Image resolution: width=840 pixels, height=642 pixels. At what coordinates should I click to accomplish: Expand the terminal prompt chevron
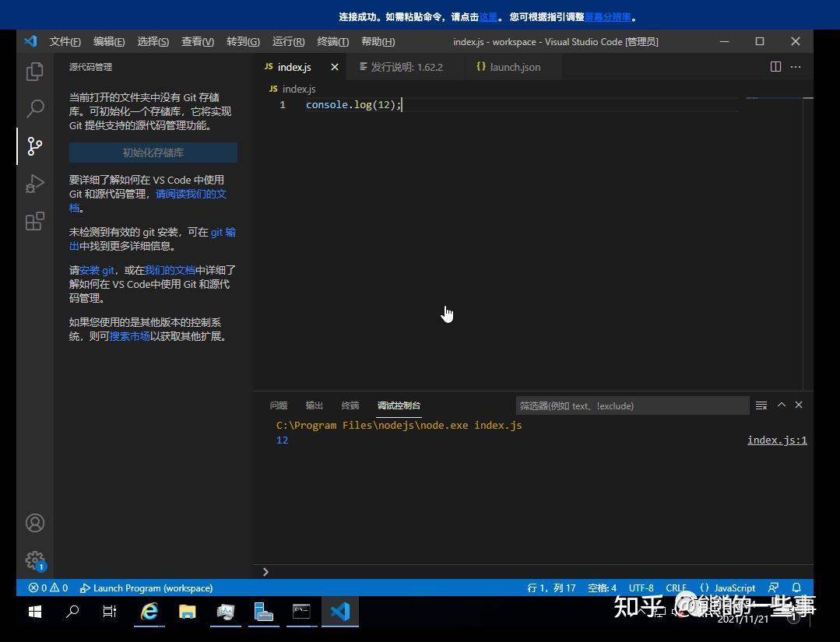click(265, 571)
